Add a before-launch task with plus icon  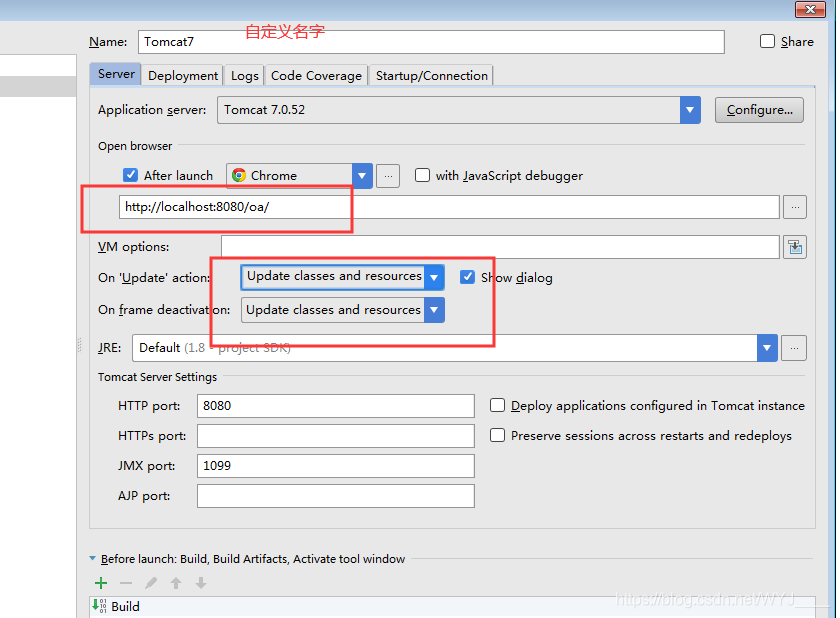pyautogui.click(x=101, y=583)
